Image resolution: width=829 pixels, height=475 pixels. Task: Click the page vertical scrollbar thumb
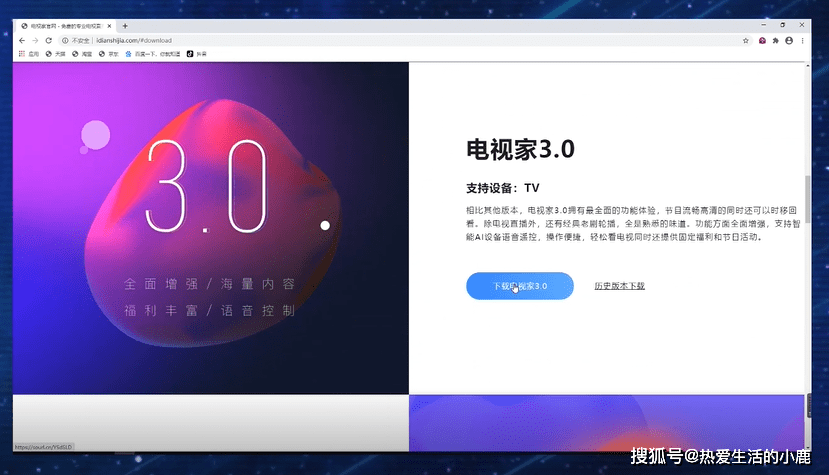click(x=807, y=201)
